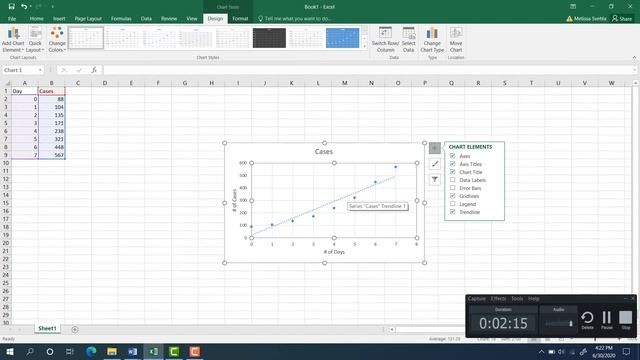The image size is (640, 360).
Task: Select cell B9 containing 567
Action: pyautogui.click(x=51, y=155)
